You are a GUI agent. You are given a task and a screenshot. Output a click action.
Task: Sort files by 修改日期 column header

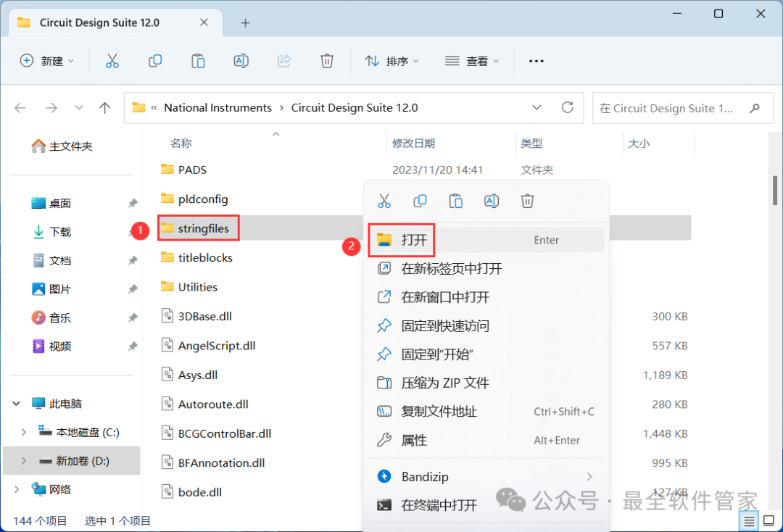(x=414, y=144)
